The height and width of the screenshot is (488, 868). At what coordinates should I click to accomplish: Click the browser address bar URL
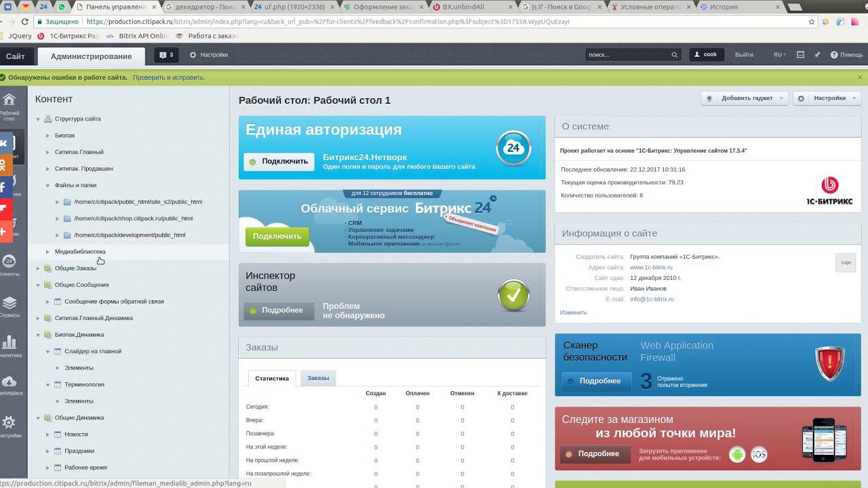point(328,22)
